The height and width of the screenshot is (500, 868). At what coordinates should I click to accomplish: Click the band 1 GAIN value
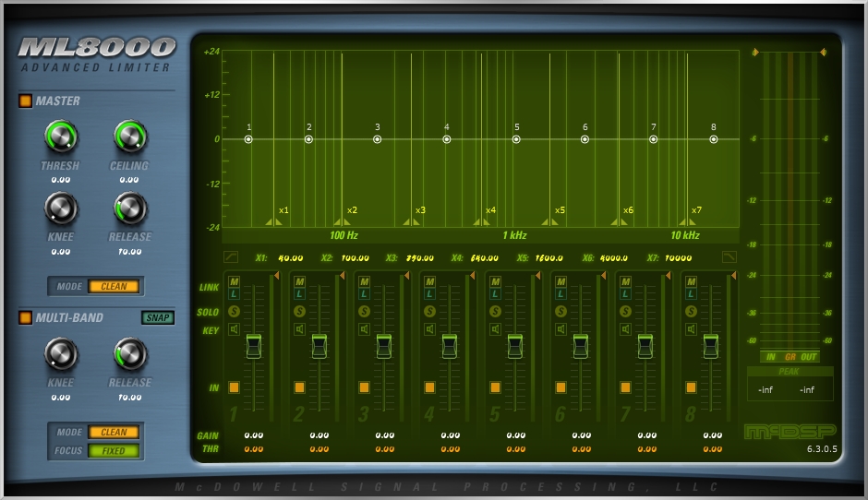point(254,435)
